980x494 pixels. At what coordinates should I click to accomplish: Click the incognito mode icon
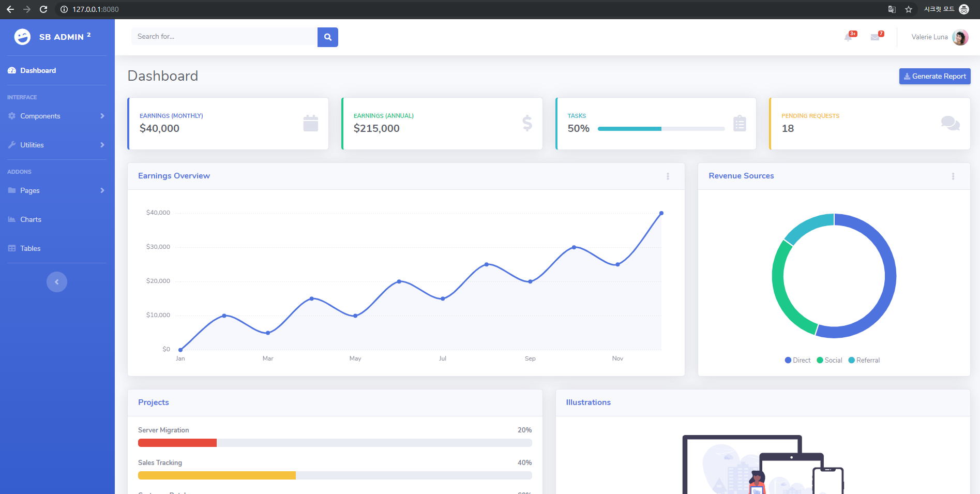(x=964, y=9)
